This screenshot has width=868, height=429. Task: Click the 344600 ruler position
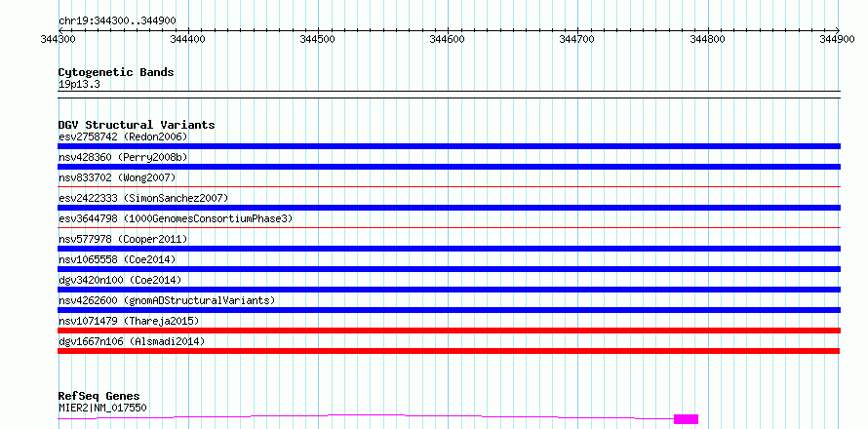pyautogui.click(x=448, y=39)
